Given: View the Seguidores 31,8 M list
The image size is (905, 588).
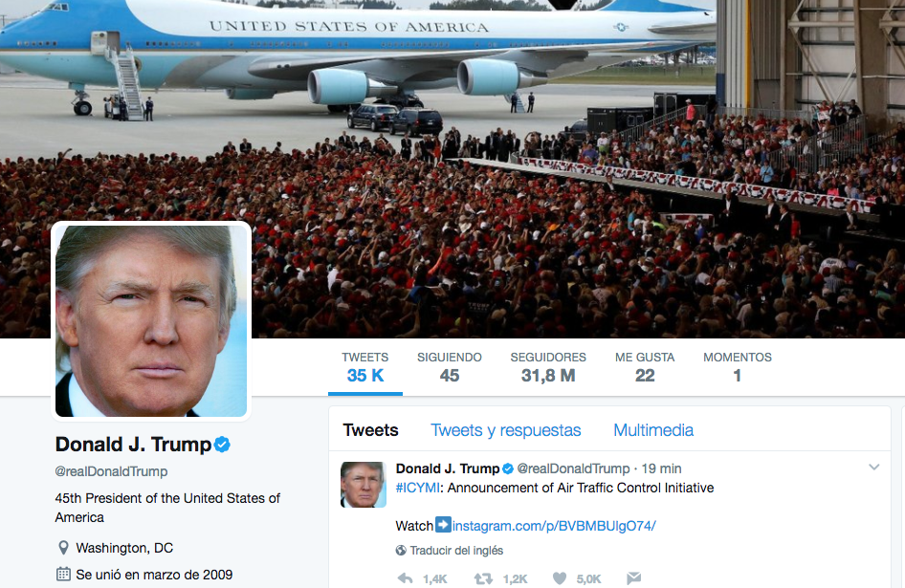Looking at the screenshot, I should click(548, 367).
